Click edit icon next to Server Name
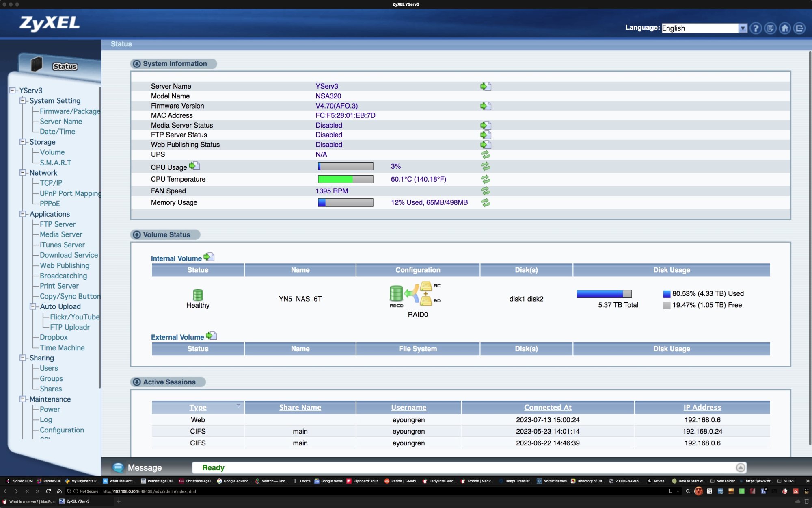812x508 pixels. (486, 86)
